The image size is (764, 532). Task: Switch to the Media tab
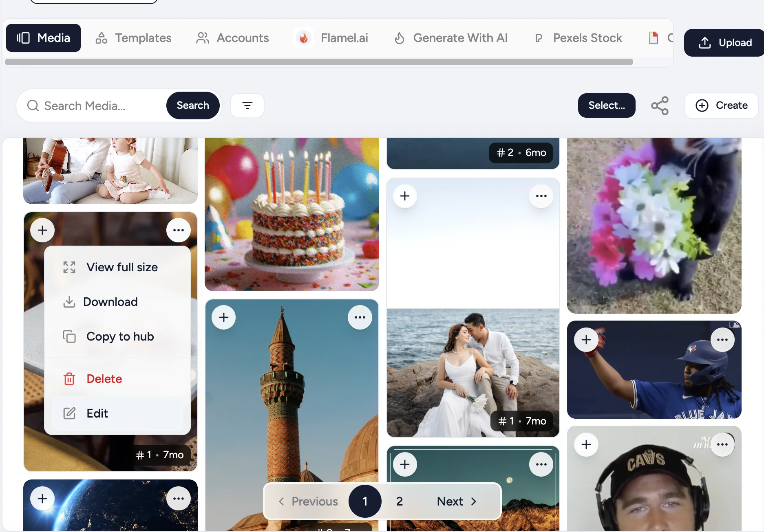point(43,38)
